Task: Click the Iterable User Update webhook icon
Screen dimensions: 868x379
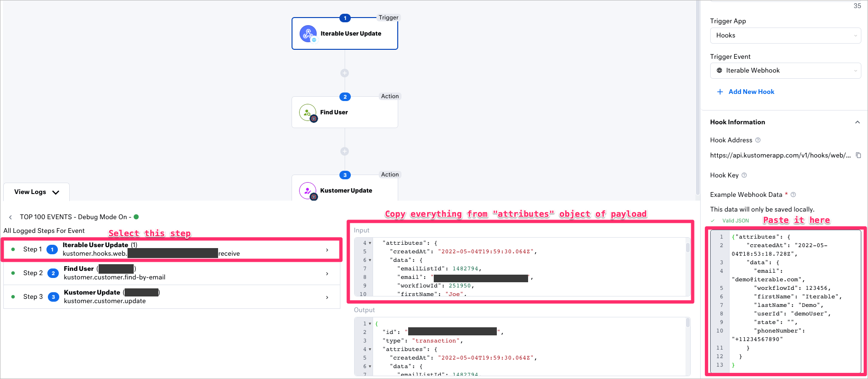Action: point(308,34)
